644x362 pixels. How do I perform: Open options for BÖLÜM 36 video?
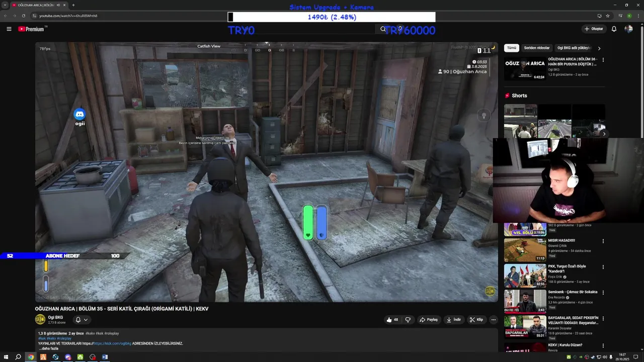point(603,60)
